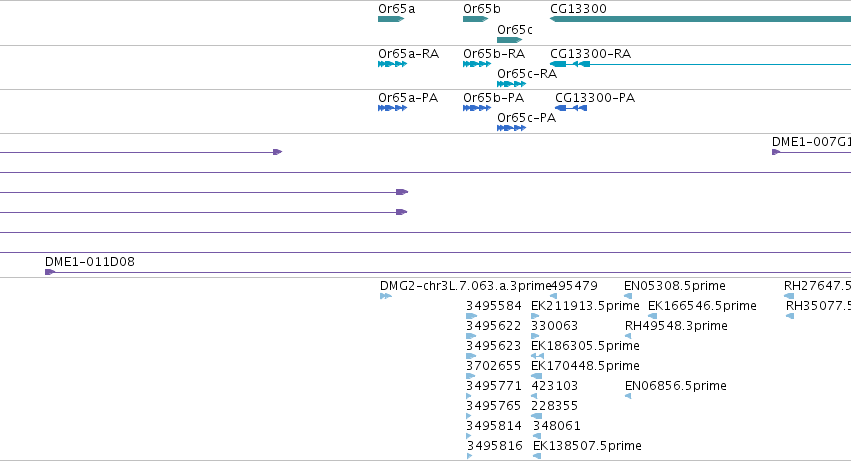This screenshot has width=851, height=461.
Task: Click the Or65c-PA CDS glyph
Action: [511, 128]
